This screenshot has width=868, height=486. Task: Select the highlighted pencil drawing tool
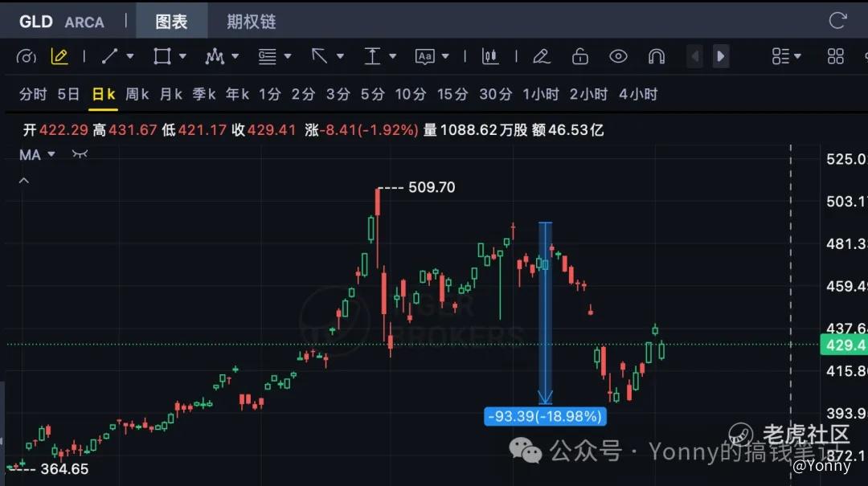[x=59, y=56]
